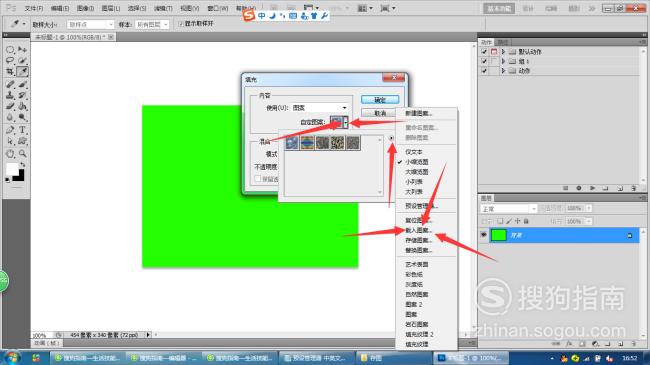The image size is (650, 365).
Task: Open 样本 sample layers dropdown
Action: click(152, 25)
